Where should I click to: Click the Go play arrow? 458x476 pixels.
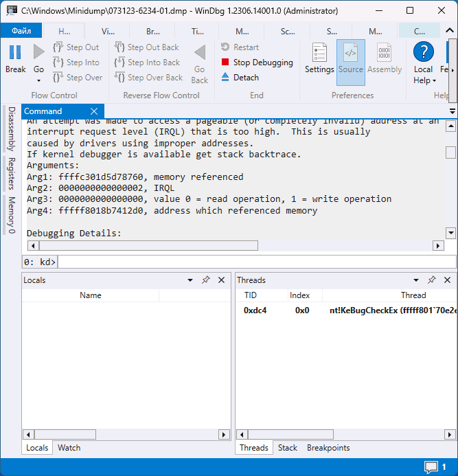coord(39,52)
